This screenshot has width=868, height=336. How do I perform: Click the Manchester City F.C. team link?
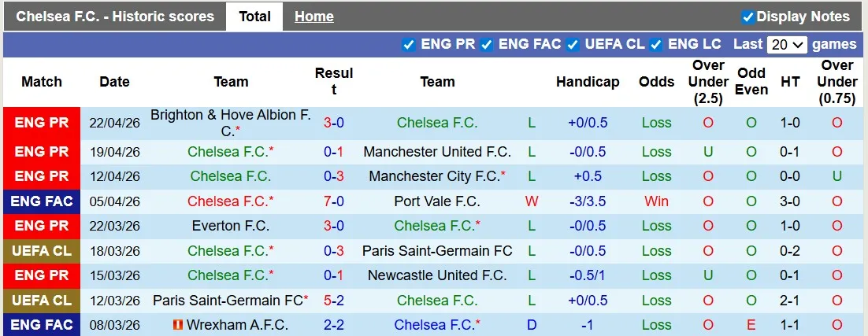[x=434, y=176]
